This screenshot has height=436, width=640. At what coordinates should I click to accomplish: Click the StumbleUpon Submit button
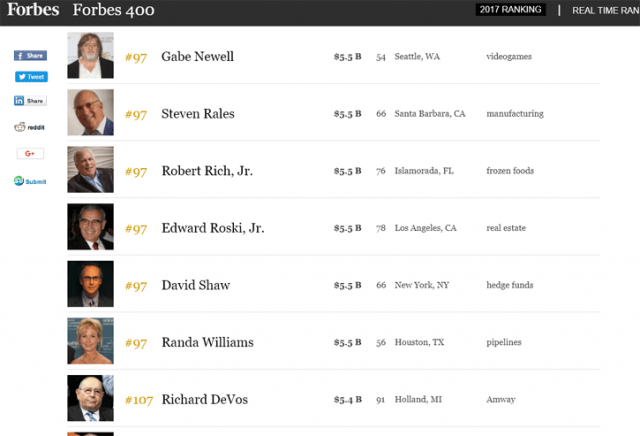[x=30, y=181]
